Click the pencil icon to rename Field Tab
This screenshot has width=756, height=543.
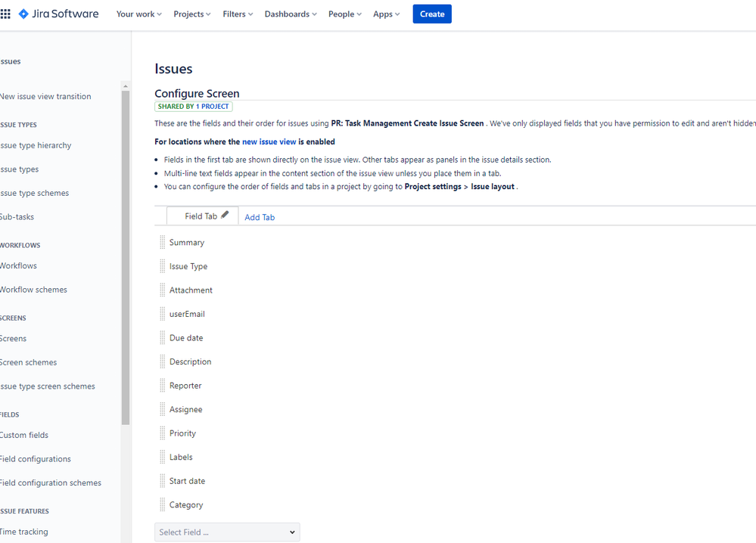[223, 214]
